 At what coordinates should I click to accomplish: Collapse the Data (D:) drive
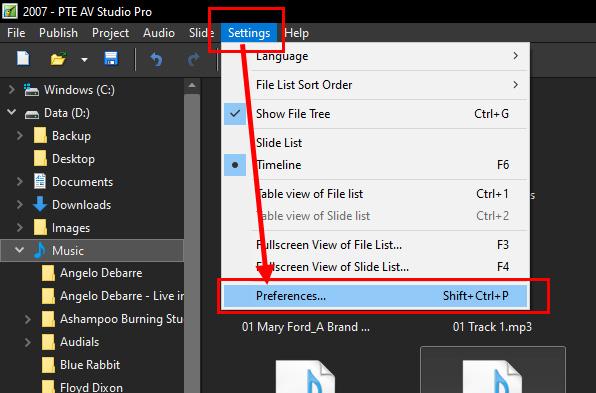coord(11,113)
